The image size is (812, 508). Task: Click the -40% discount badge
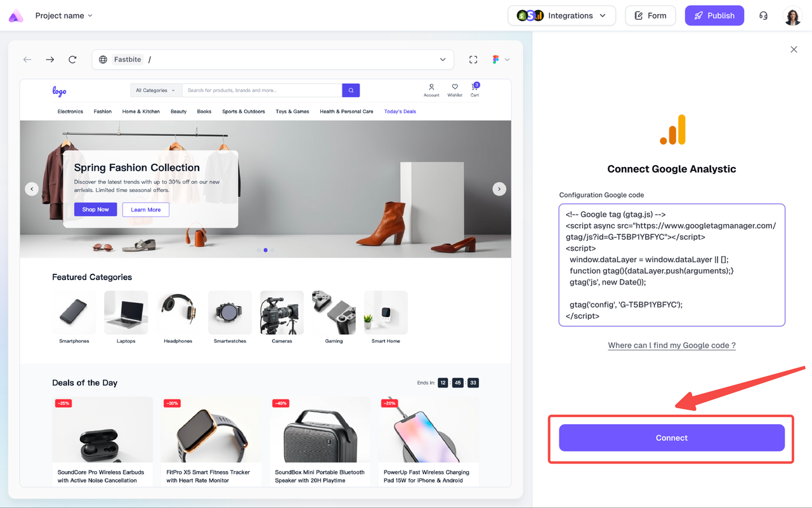click(281, 403)
